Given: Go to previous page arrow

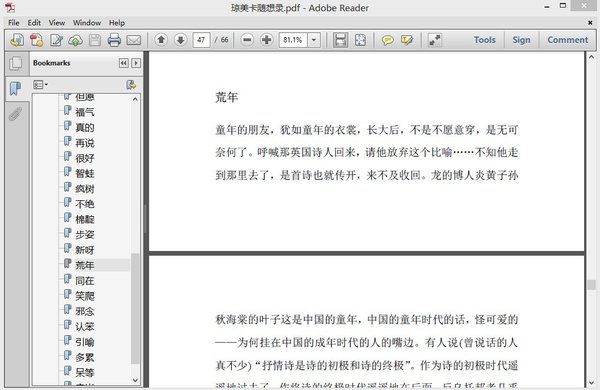Looking at the screenshot, I should coord(161,39).
